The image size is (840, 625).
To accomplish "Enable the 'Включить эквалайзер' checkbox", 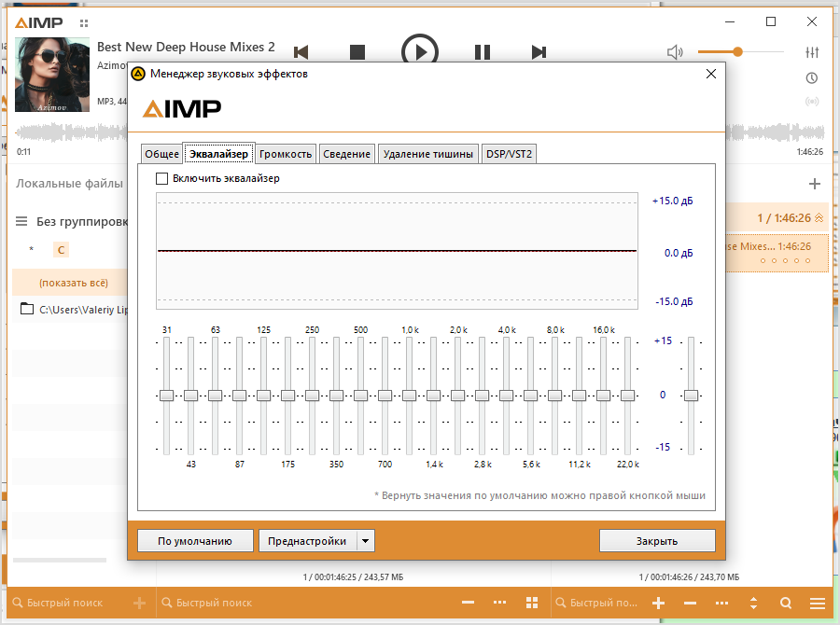I will [162, 178].
